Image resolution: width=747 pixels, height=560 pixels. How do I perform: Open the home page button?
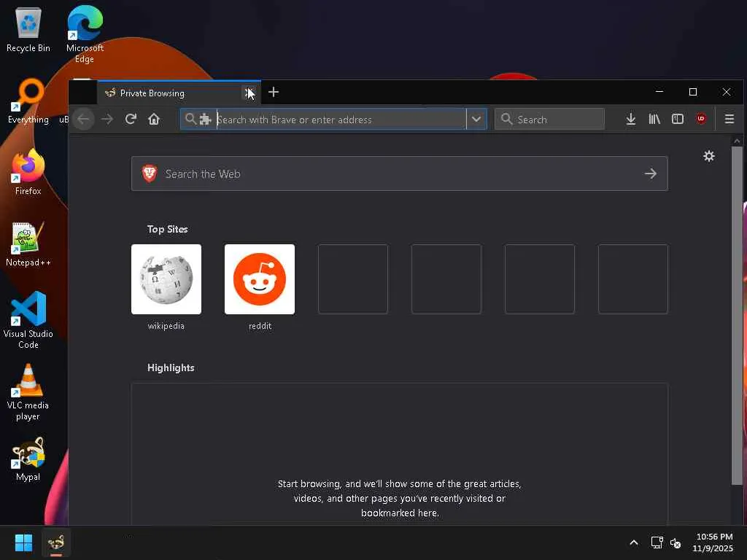[154, 119]
